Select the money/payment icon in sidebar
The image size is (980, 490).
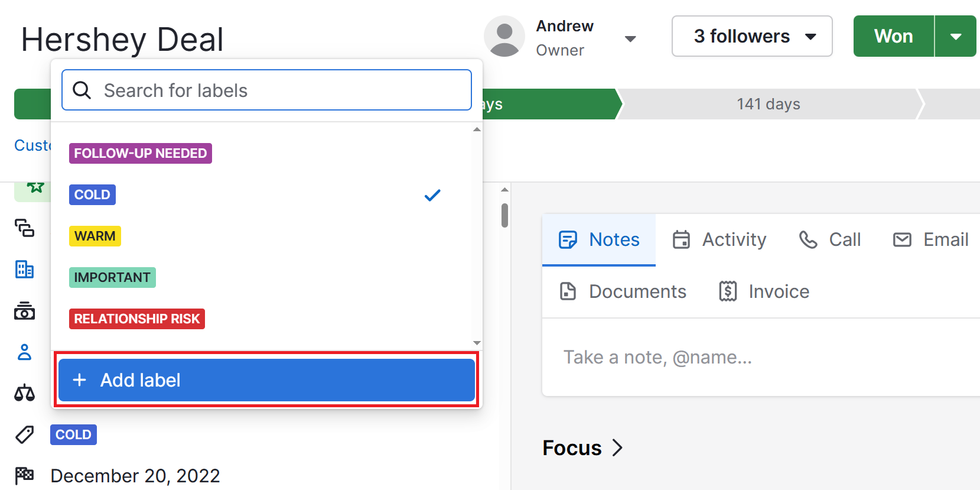coord(24,311)
